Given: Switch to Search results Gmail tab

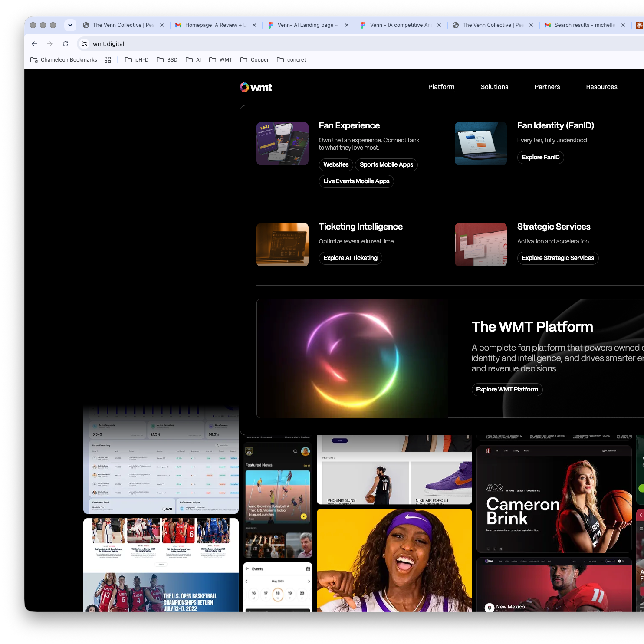Looking at the screenshot, I should 585,25.
